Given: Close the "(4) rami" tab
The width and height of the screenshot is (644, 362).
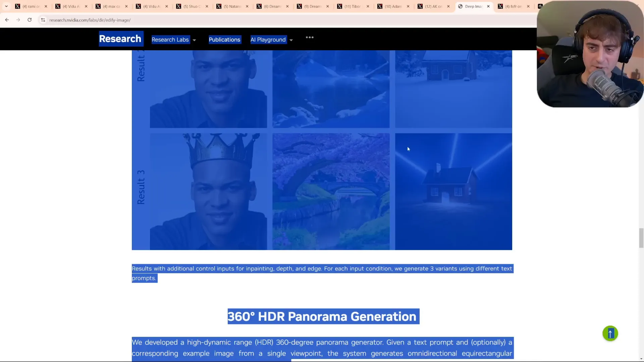Looking at the screenshot, I should (x=46, y=6).
